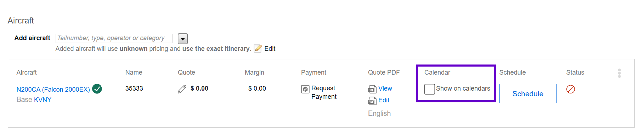Click the notepad edit icon under Add aircraft

point(258,48)
